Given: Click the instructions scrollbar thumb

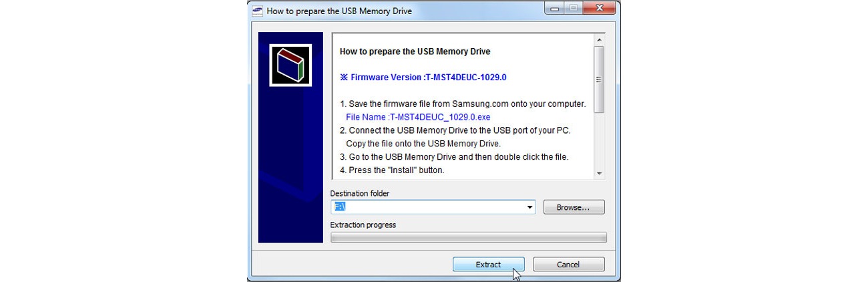Looking at the screenshot, I should [599, 80].
